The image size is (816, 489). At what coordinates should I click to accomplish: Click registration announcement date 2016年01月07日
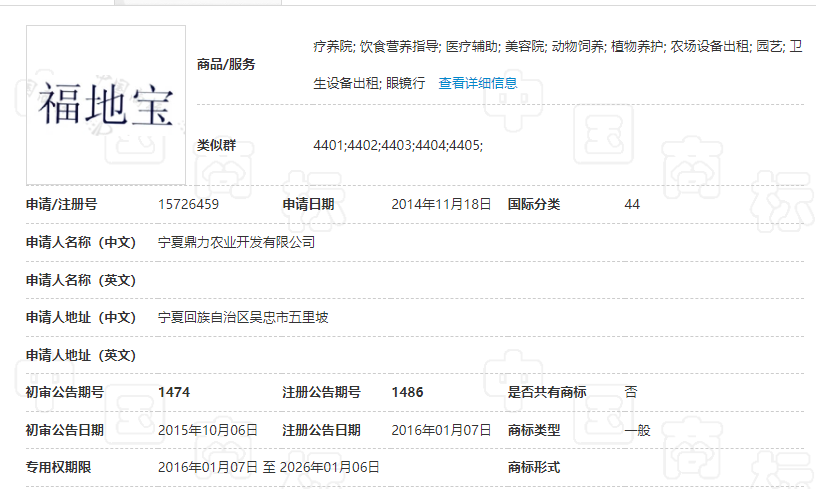coord(441,430)
